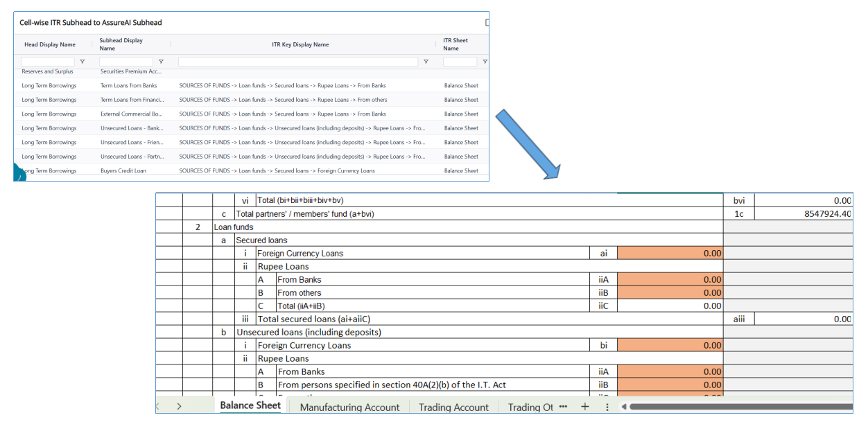The height and width of the screenshot is (422, 868).
Task: Focus the ITR Key Display Name filter box
Action: pos(298,62)
